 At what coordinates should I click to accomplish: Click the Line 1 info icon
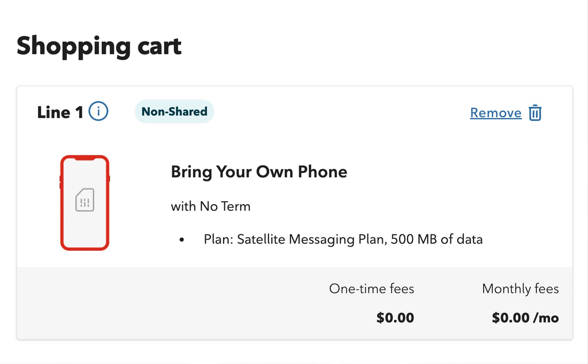[98, 111]
